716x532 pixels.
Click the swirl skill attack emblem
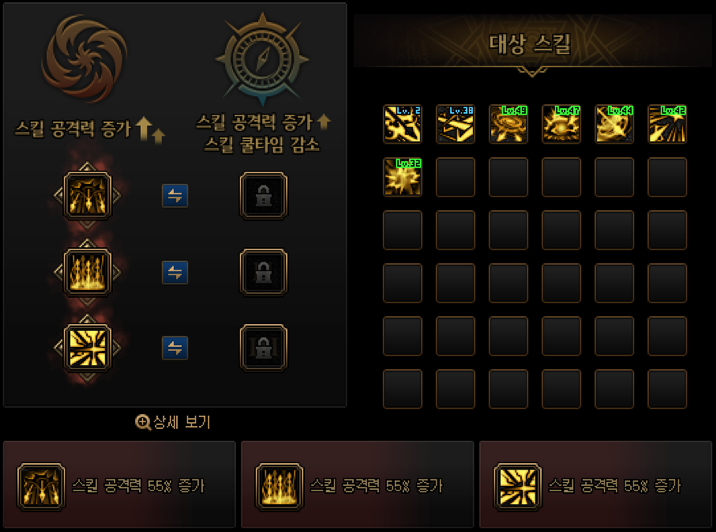click(84, 58)
